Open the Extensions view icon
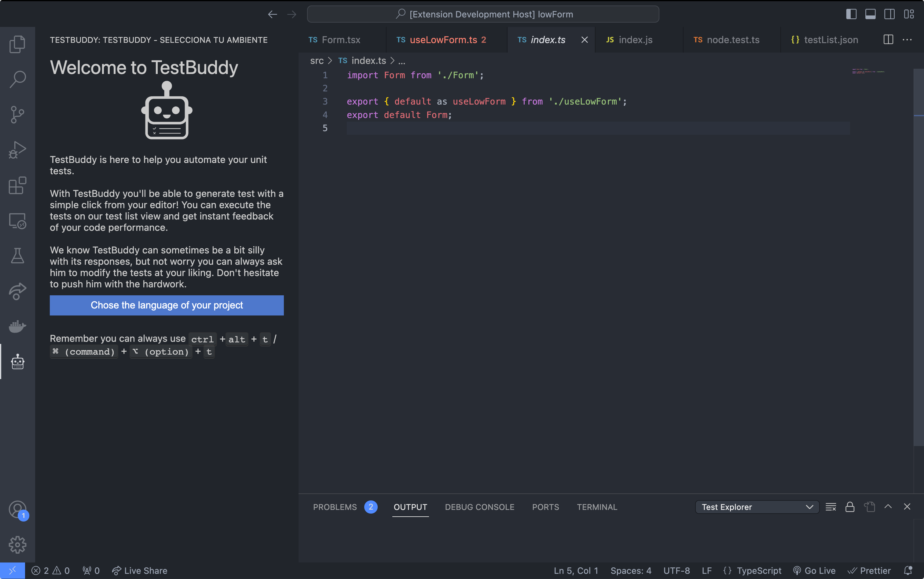This screenshot has height=579, width=924. pyautogui.click(x=17, y=185)
